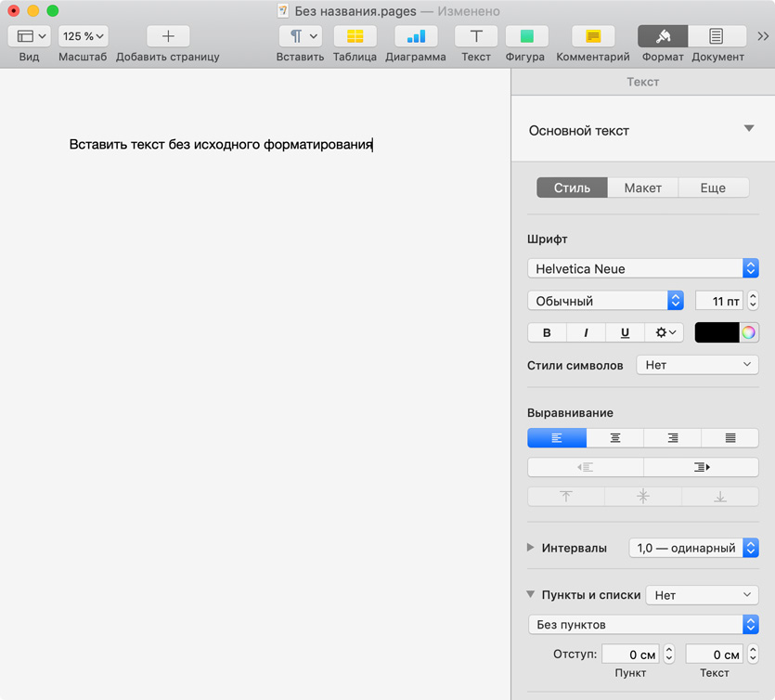Click the black text color swatch
Screen dimensions: 775x700
click(717, 332)
